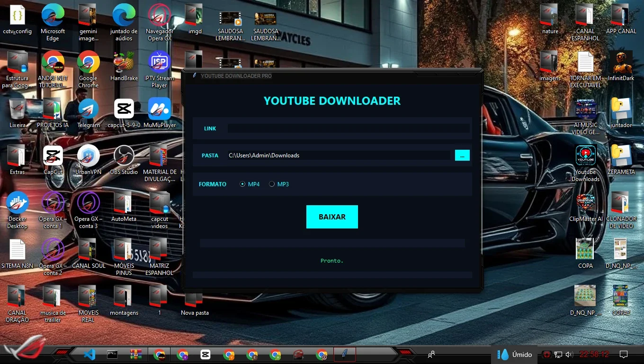644x364 pixels.
Task: Click the PASTA folder path field
Action: 339,155
